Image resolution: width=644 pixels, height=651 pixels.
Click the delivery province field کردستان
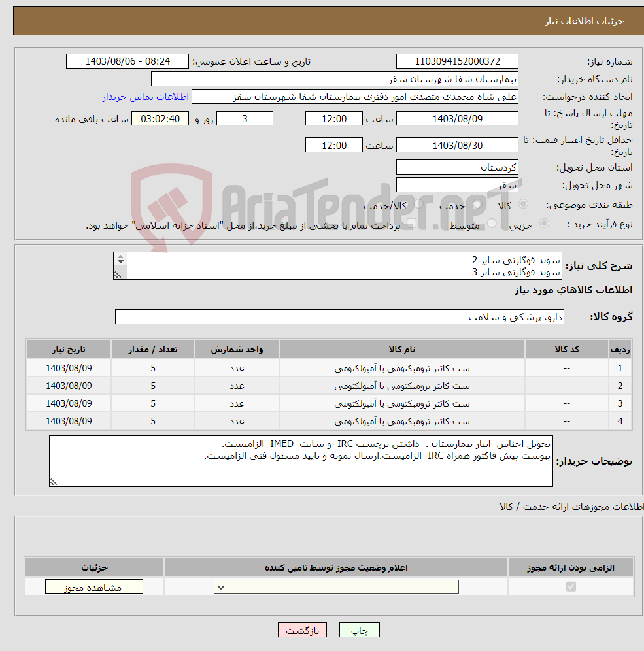[457, 167]
